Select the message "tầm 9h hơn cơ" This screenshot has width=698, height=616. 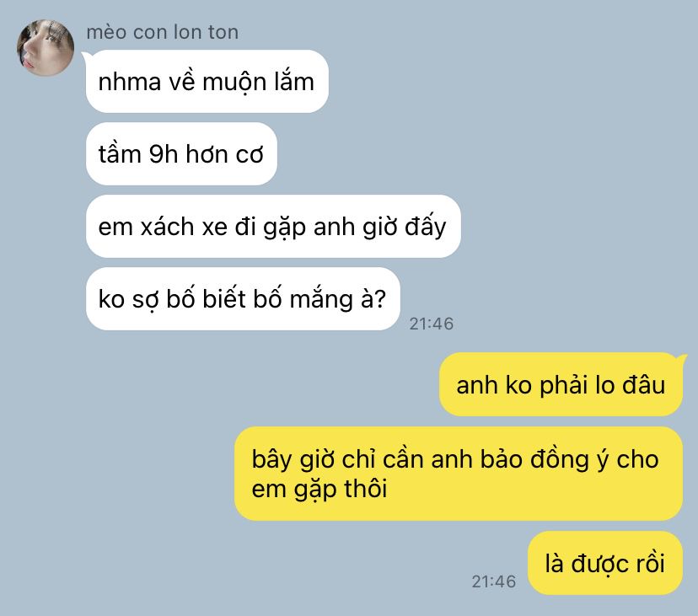point(181,154)
